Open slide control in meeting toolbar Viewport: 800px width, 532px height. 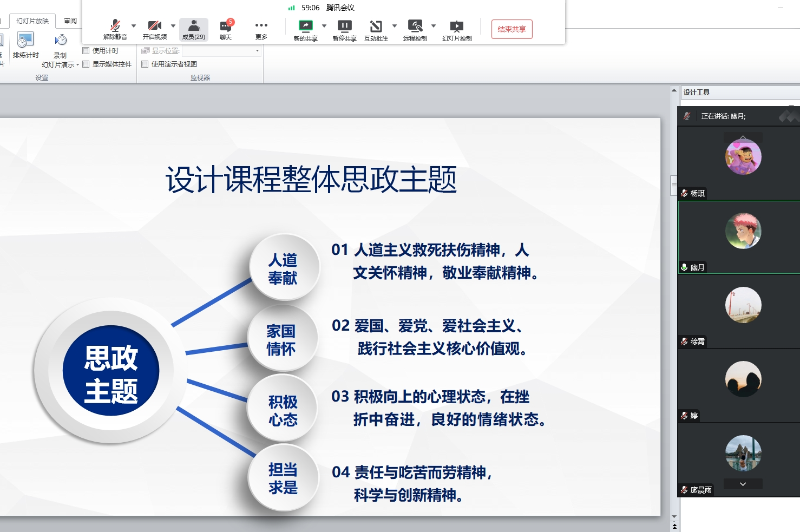pos(457,29)
